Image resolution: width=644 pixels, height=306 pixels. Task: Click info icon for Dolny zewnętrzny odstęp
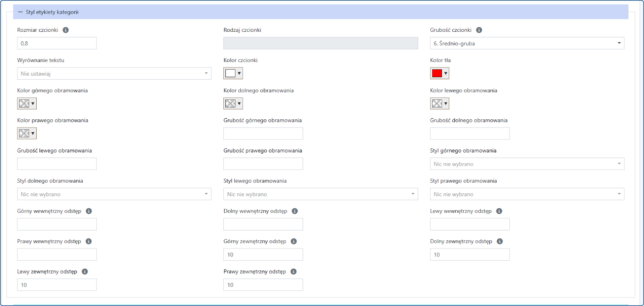[x=500, y=241]
